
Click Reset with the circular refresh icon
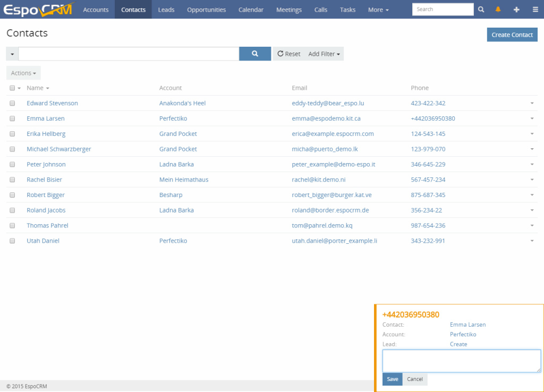[x=288, y=53]
